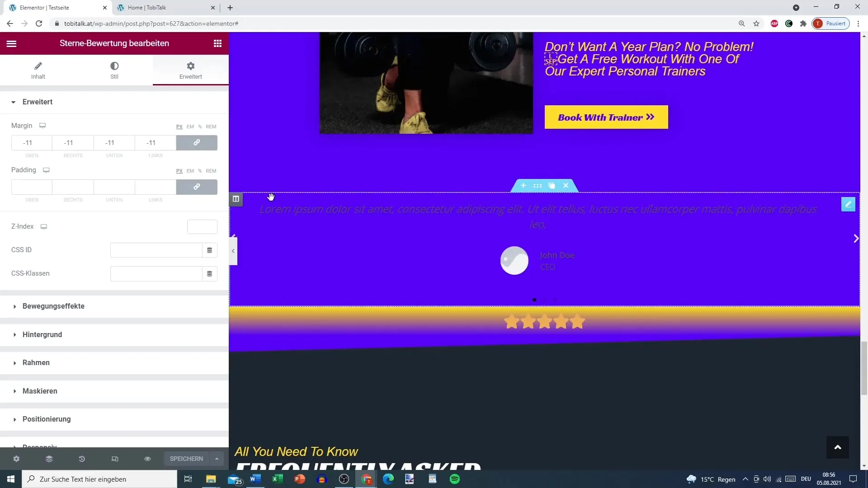
Task: Open the widgets grid panel
Action: point(217,43)
